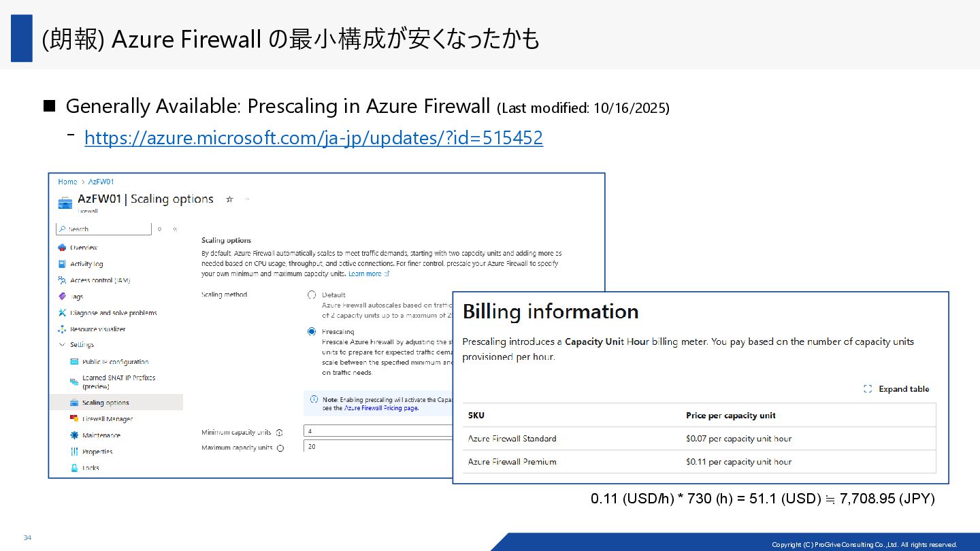
Task: Click the Minimum capacity units info icon
Action: (x=279, y=433)
